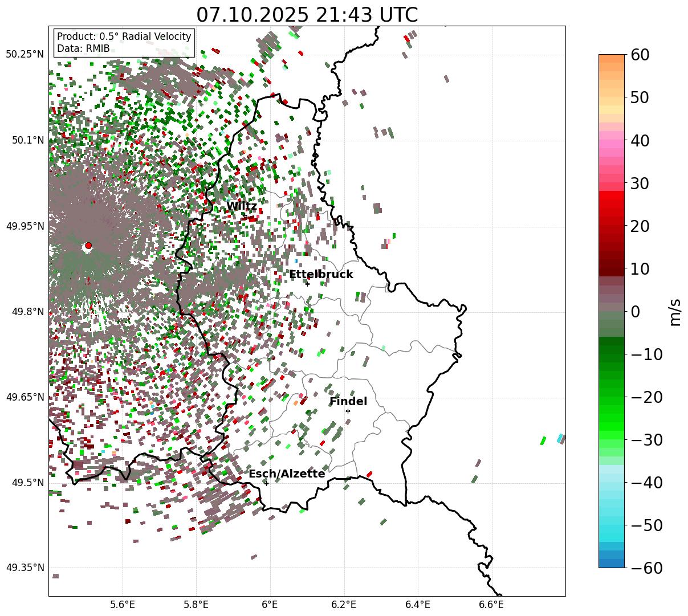The image size is (688, 616).
Task: Click the Ettelbruck station cross marker
Action: point(307,284)
